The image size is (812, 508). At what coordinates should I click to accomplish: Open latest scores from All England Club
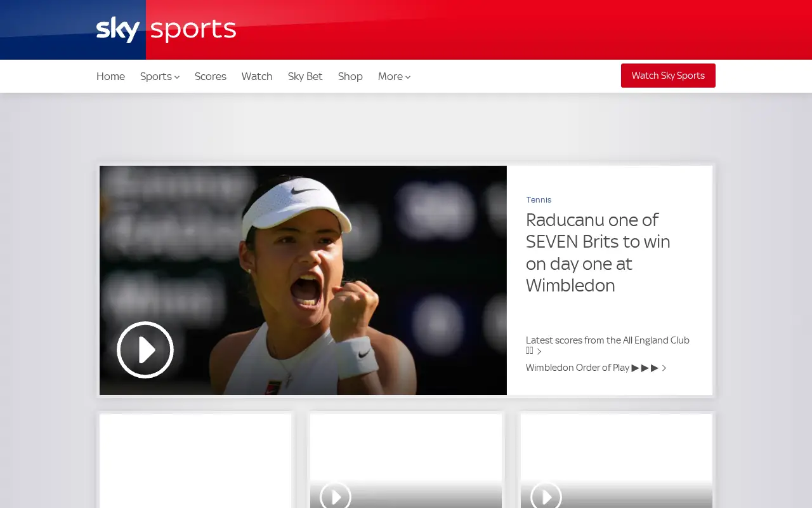point(608,345)
